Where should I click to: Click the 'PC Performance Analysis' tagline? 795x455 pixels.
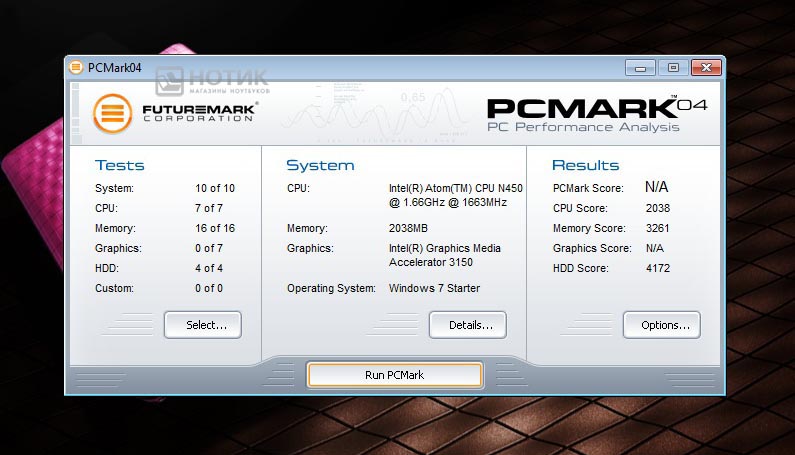coord(583,127)
